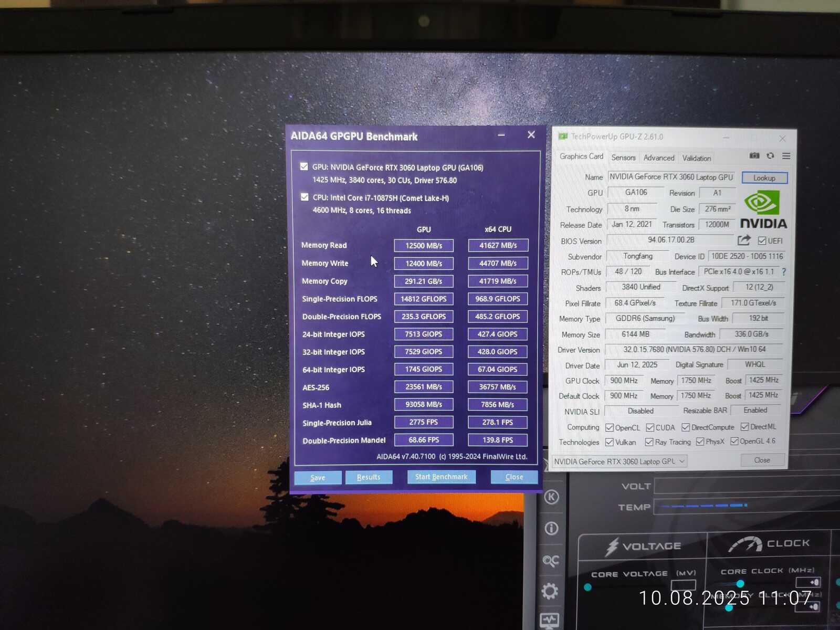Open the Advanced tab in GPU-Z
840x630 pixels.
coord(659,157)
